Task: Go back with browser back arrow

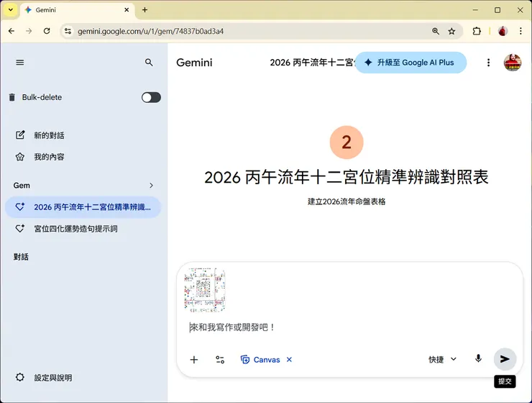Action: 12,31
